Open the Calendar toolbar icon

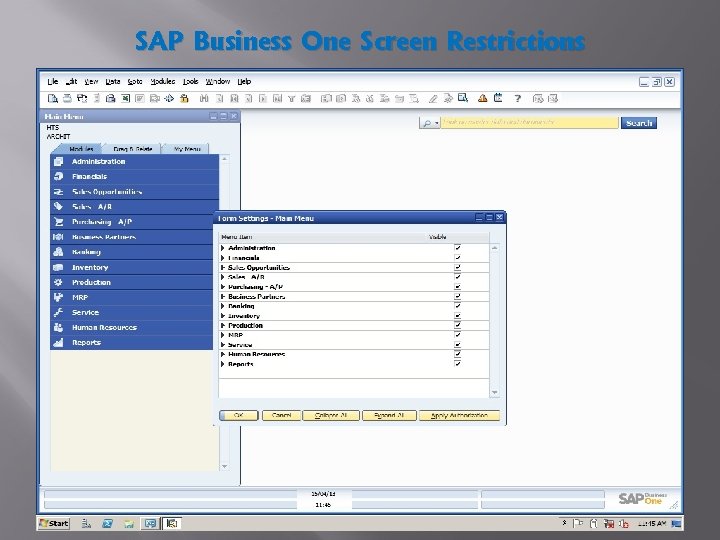tap(498, 98)
